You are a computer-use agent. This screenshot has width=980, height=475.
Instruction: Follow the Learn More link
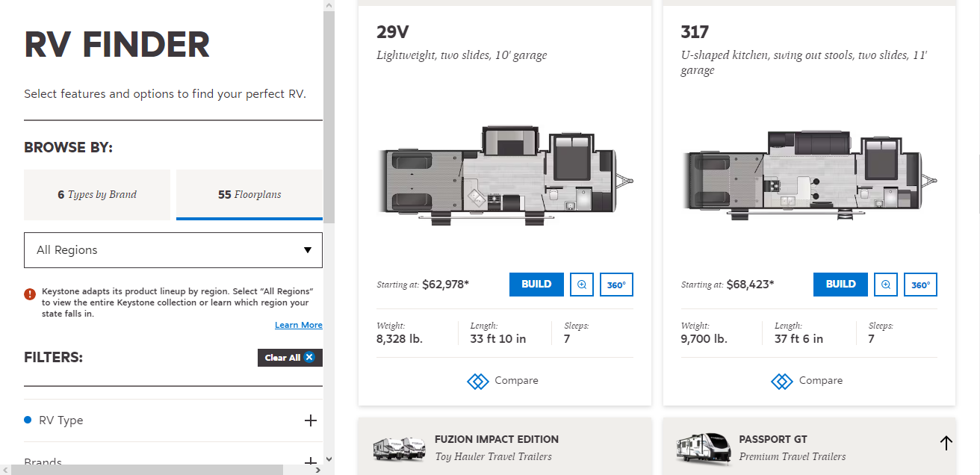coord(298,325)
